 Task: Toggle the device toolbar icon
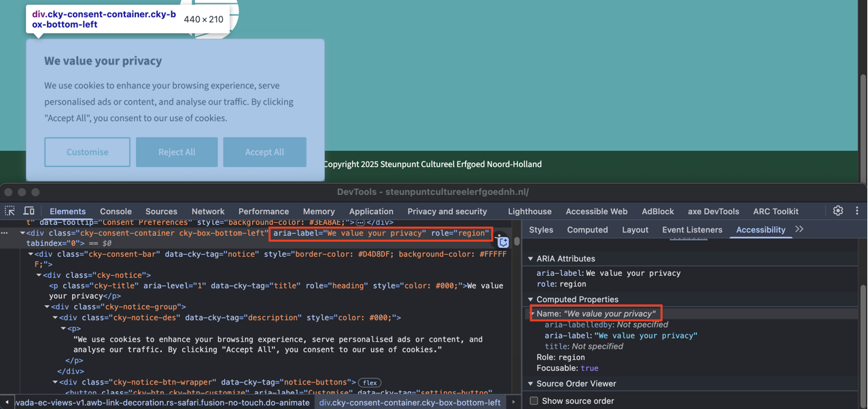click(29, 211)
